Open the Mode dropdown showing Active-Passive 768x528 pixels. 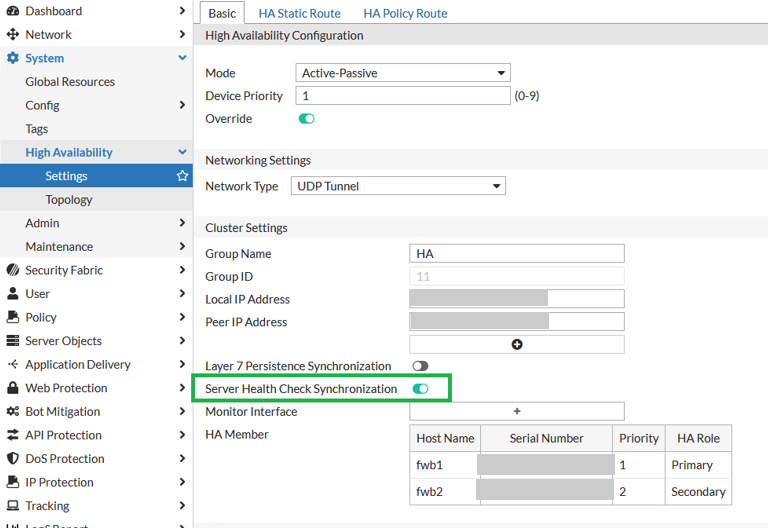click(403, 73)
